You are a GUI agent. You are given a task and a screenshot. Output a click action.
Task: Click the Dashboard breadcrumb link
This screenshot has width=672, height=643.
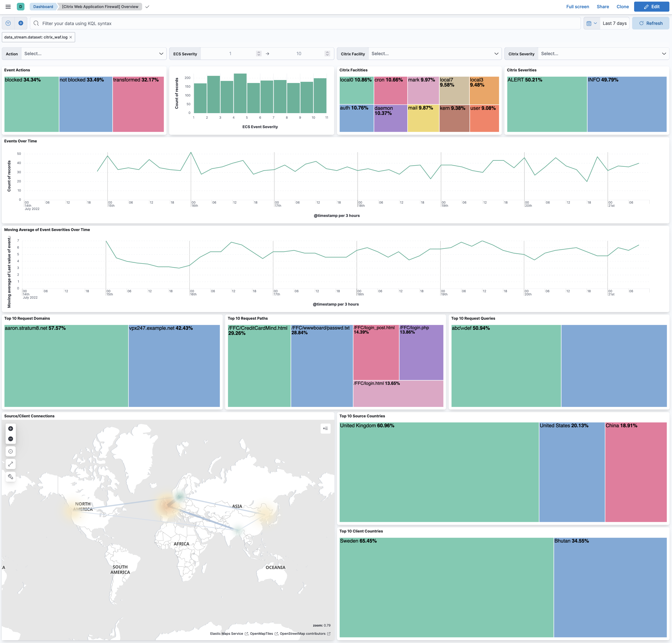pos(43,6)
